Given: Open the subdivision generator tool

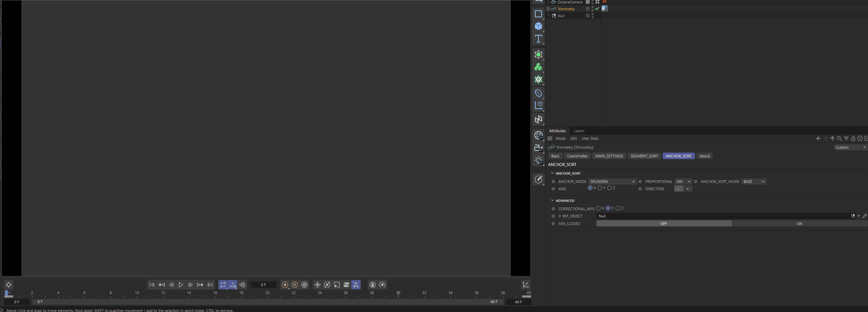Looking at the screenshot, I should (x=538, y=55).
